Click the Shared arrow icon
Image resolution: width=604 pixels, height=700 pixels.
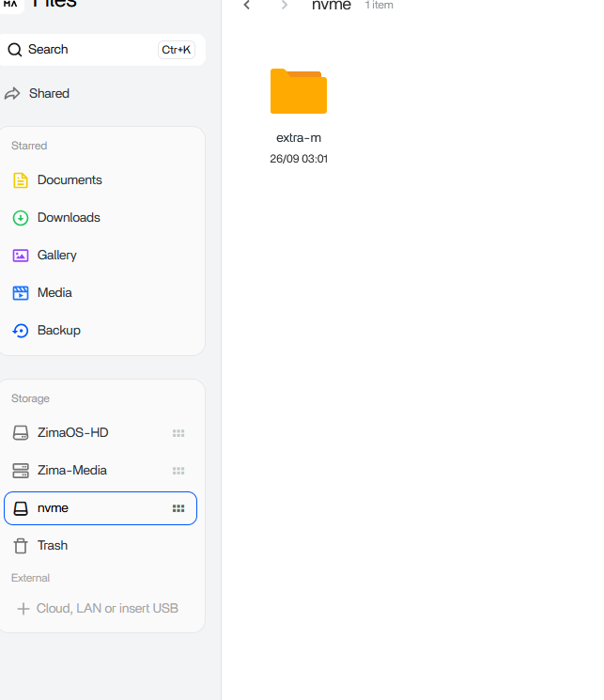[13, 94]
